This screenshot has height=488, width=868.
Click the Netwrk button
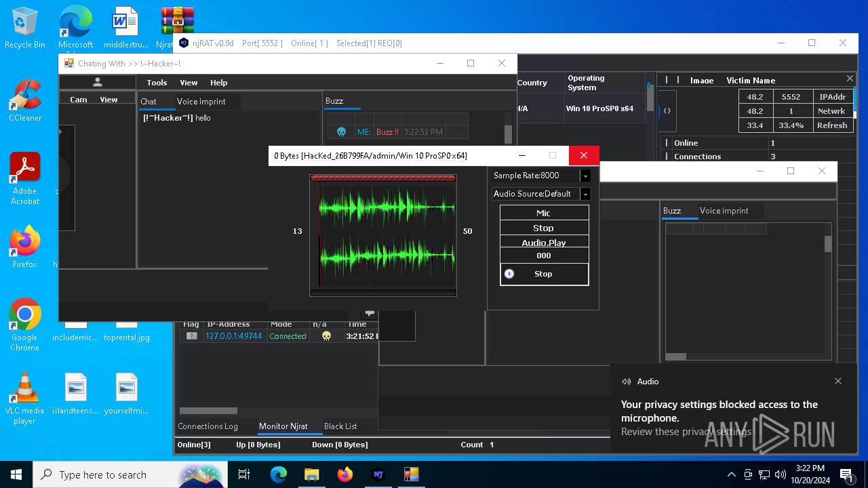coord(832,111)
